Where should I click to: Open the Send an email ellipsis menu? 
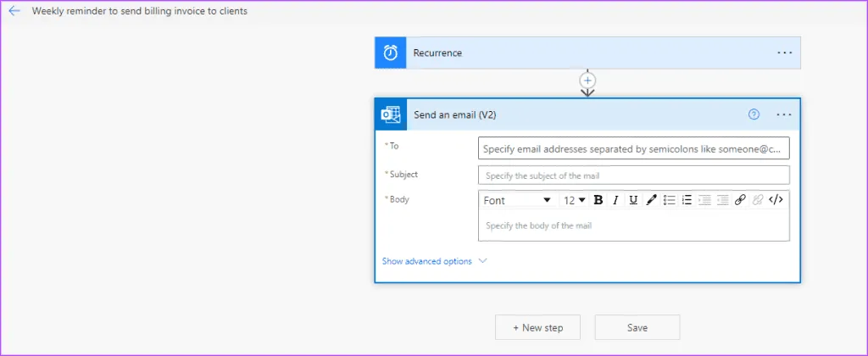pos(784,114)
